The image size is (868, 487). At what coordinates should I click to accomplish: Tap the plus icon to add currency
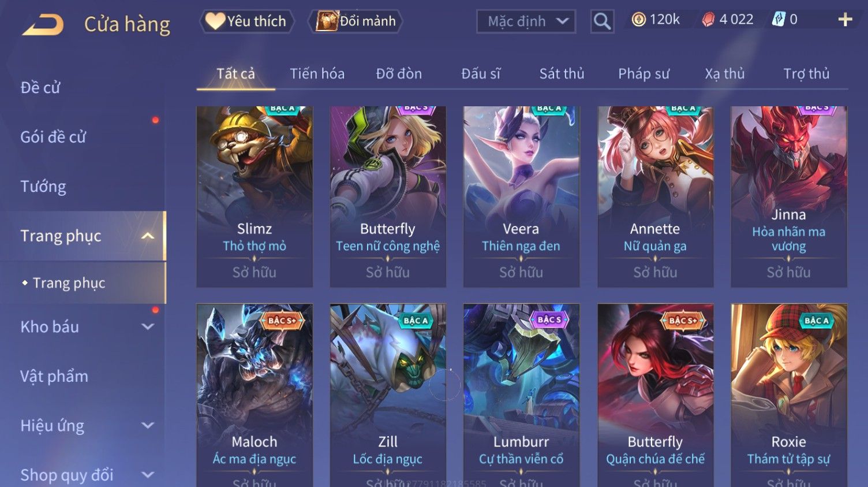click(845, 20)
